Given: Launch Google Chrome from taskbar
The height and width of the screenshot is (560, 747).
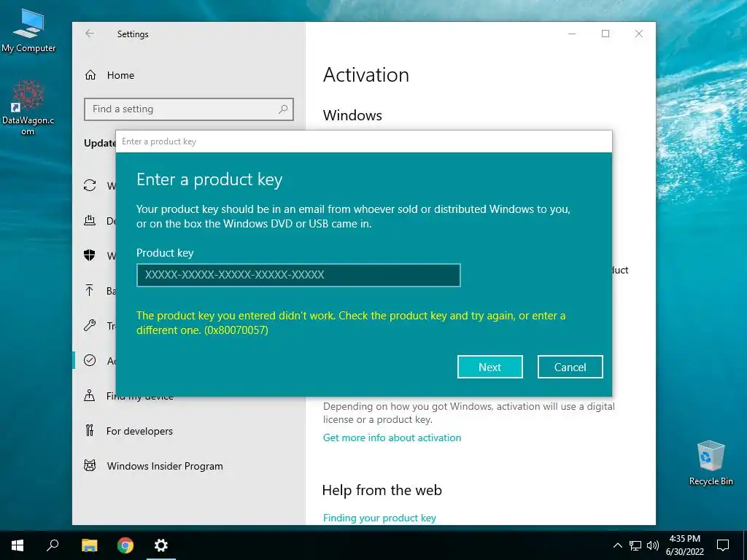Looking at the screenshot, I should coord(125,545).
